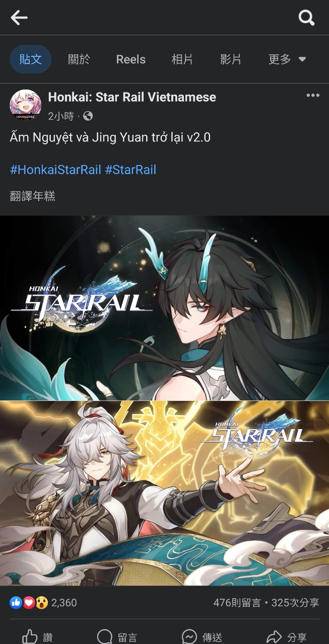Tap the comment bubble 留言 icon
The image size is (329, 644).
click(x=104, y=637)
